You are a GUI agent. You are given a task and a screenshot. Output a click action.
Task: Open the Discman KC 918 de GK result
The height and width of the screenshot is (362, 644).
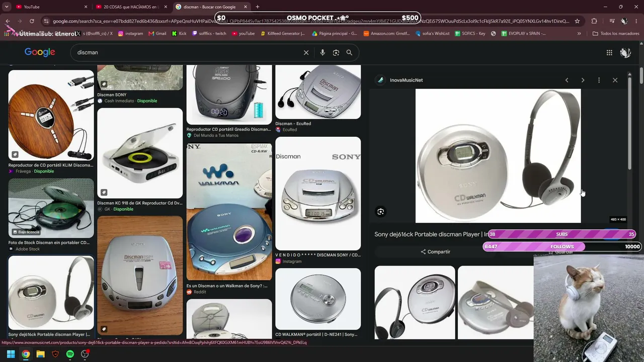click(x=140, y=153)
